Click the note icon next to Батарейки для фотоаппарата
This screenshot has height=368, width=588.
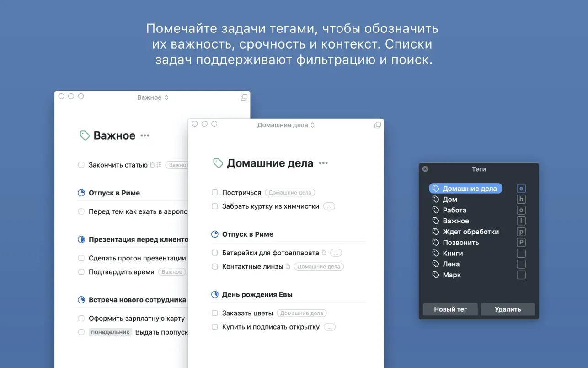tap(324, 253)
